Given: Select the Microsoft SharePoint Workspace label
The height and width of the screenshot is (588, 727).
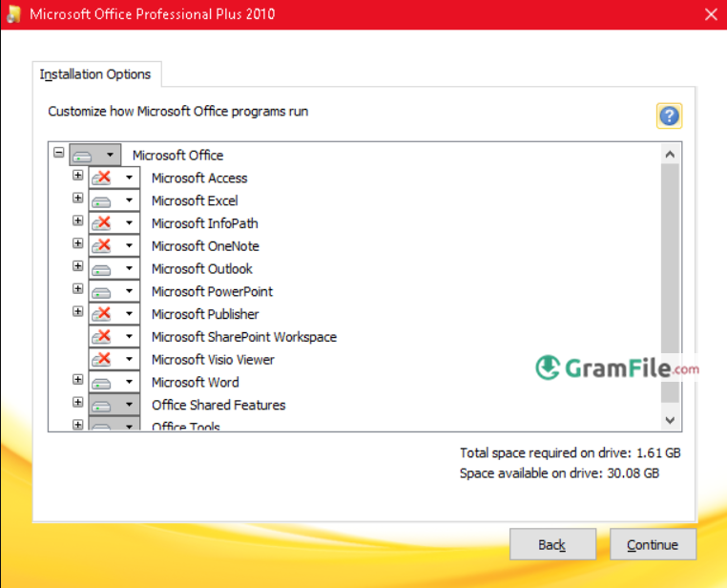Looking at the screenshot, I should 244,337.
